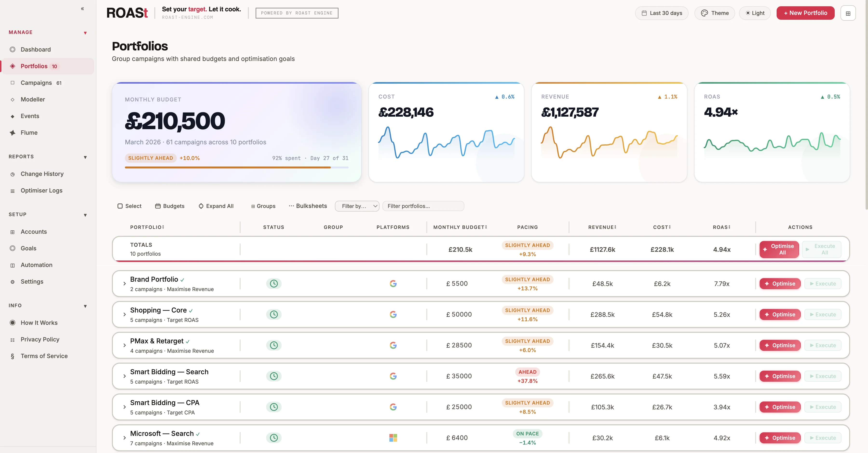Enable the Select checkbox above the table
Viewport: 868px width, 453px height.
point(120,206)
